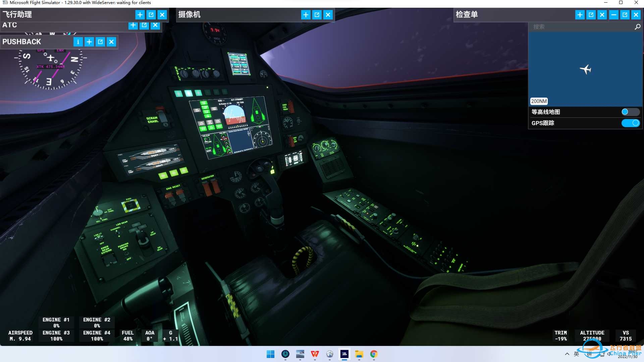This screenshot has width=644, height=362.
Task: Expand the flight assistant (飞行助理) panel
Action: [140, 15]
